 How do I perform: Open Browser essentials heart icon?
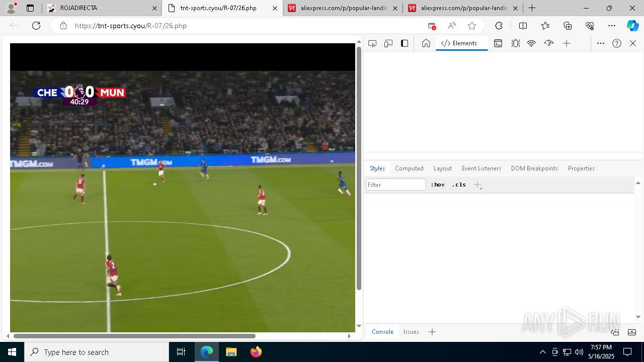[590, 26]
